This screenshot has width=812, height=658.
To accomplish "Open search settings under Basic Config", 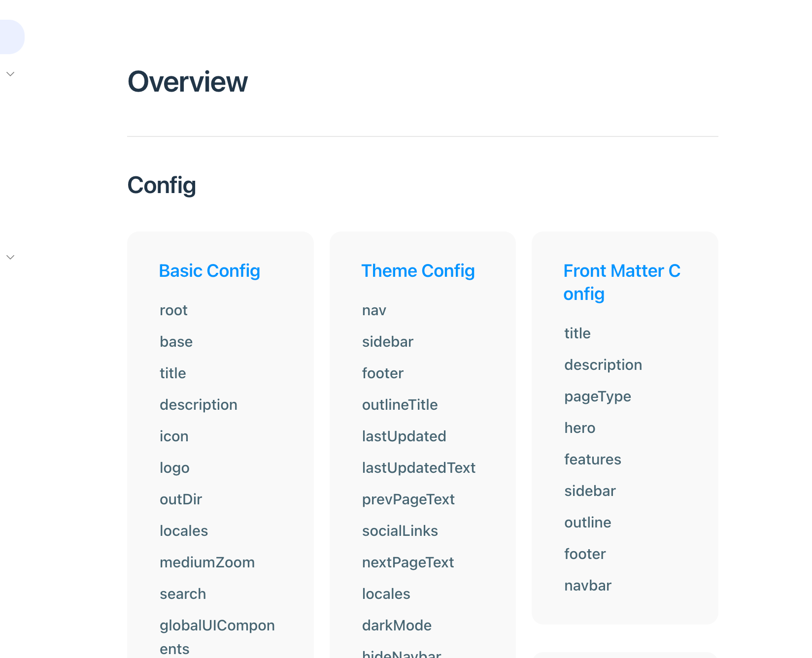I will [182, 593].
